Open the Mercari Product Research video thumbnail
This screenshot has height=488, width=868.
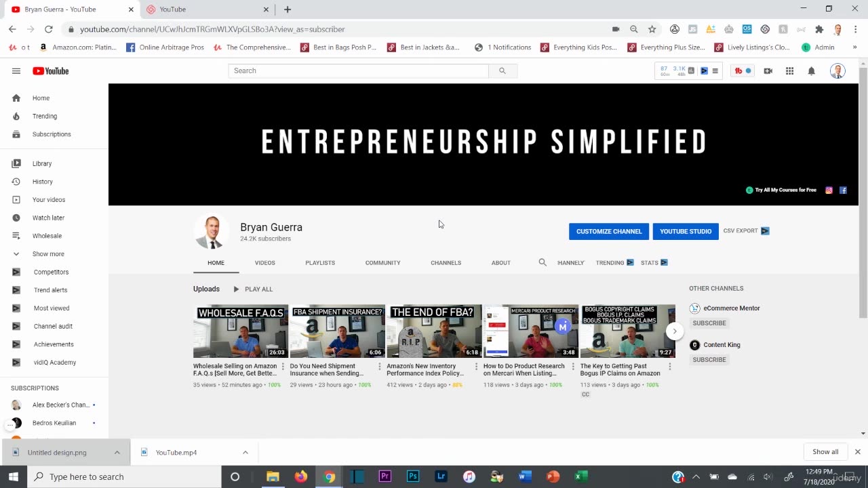click(530, 331)
